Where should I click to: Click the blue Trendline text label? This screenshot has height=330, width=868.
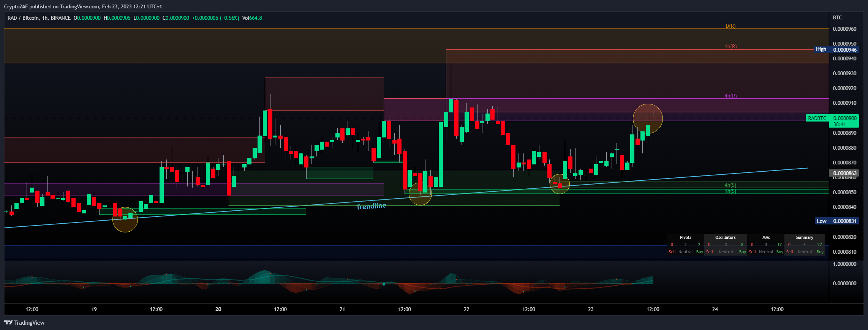click(x=371, y=206)
